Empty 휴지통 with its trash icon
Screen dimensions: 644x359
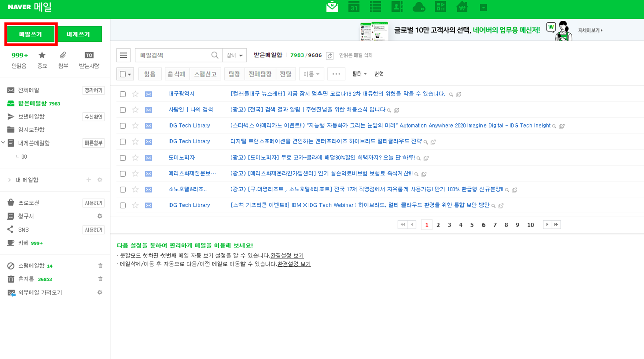pyautogui.click(x=100, y=279)
